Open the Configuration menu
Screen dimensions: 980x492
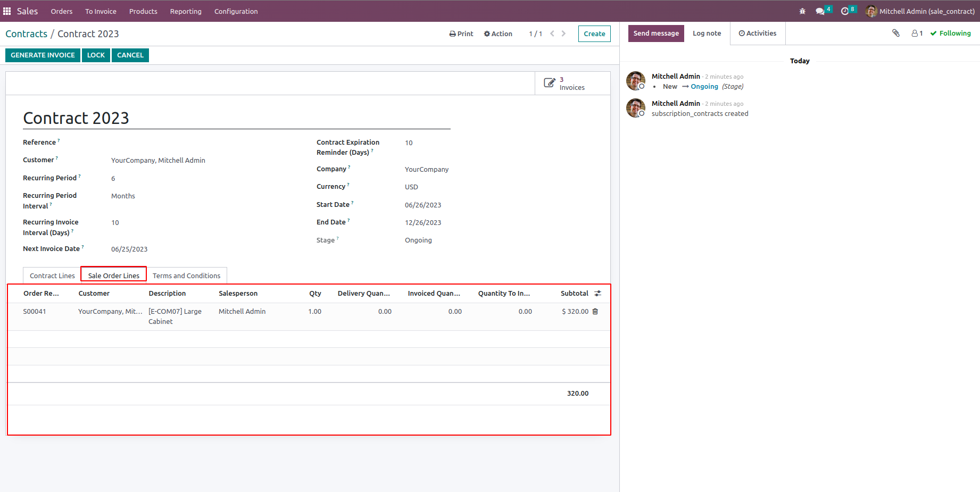coord(236,11)
